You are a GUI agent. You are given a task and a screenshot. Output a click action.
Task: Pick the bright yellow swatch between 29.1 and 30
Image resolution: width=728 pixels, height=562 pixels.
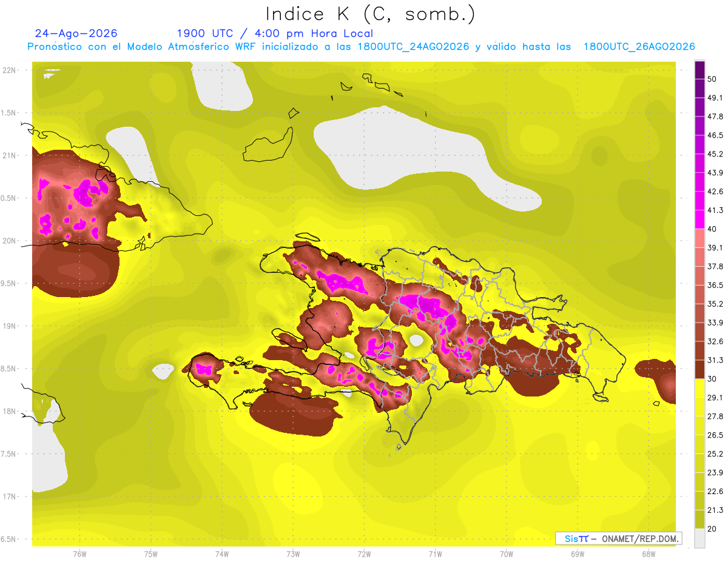tap(699, 388)
